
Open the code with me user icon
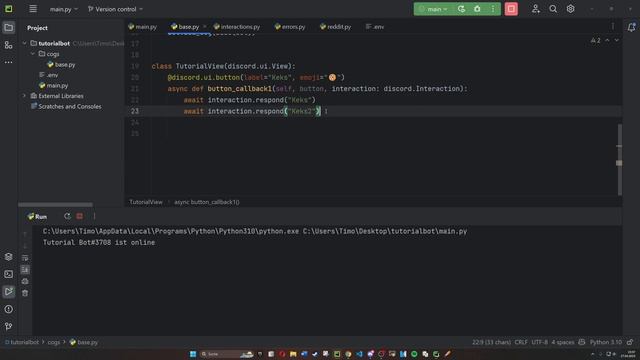536,9
